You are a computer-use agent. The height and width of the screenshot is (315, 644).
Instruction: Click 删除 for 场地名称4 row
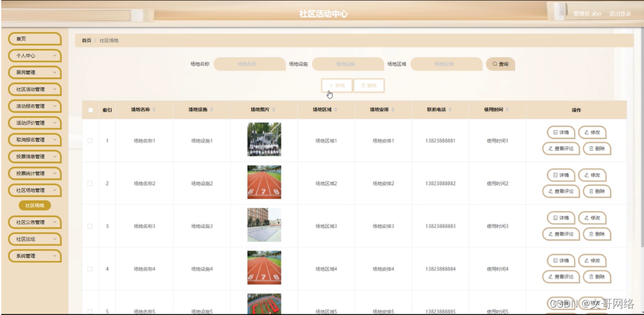[597, 277]
